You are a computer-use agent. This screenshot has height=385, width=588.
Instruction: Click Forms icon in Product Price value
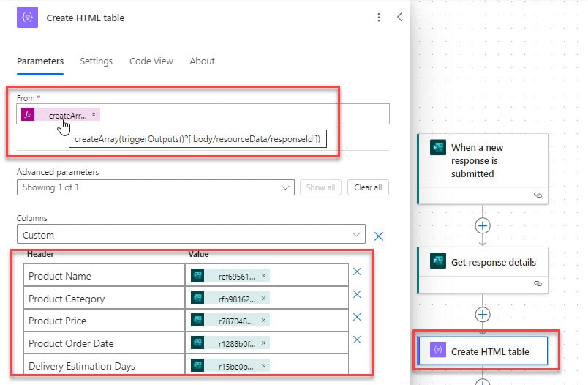[x=197, y=320]
